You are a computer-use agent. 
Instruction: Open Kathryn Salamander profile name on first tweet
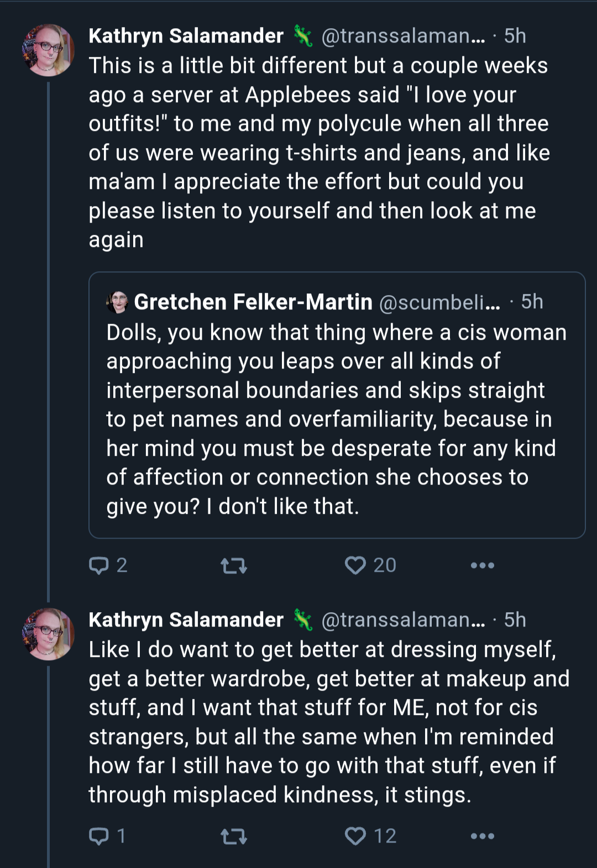[186, 36]
